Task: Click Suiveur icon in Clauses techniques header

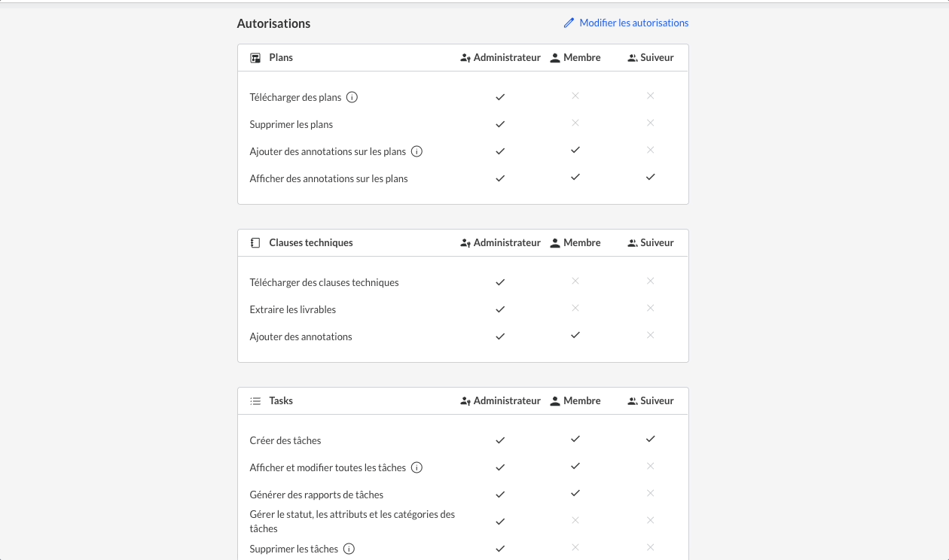Action: click(633, 243)
